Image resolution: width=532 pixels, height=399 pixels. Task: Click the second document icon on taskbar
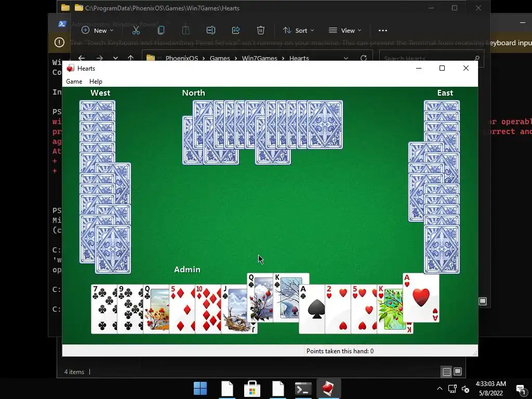tap(278, 389)
